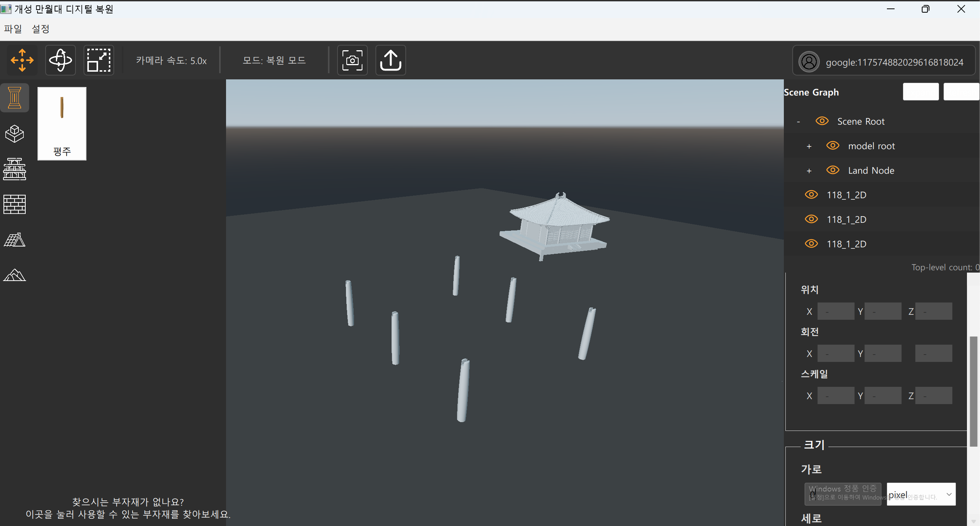Viewport: 980px width, 526px height.
Task: Click the Google account profile button
Action: [883, 62]
